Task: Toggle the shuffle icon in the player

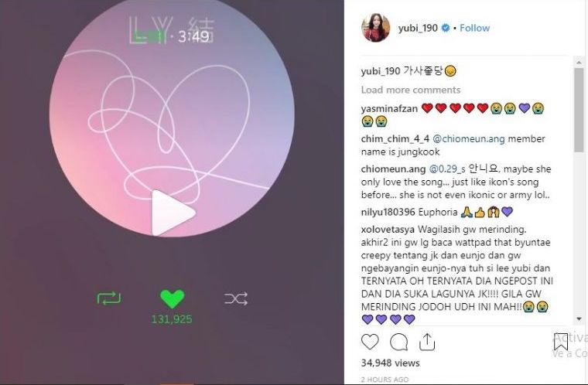Action: click(x=236, y=298)
